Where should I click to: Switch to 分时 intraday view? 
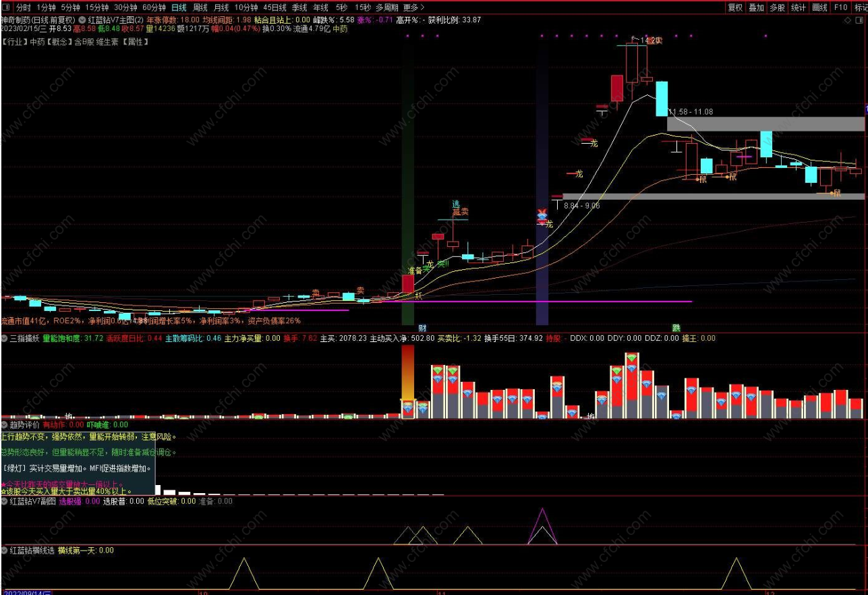pos(24,7)
